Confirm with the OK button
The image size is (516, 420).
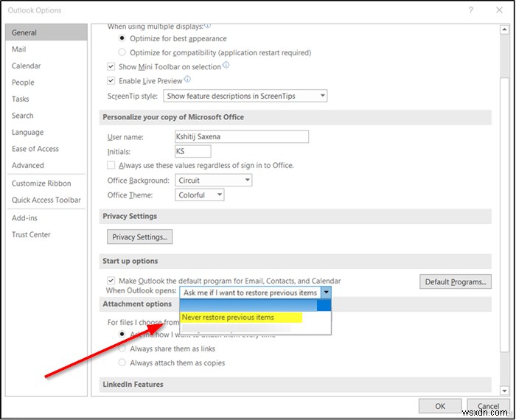(x=440, y=406)
